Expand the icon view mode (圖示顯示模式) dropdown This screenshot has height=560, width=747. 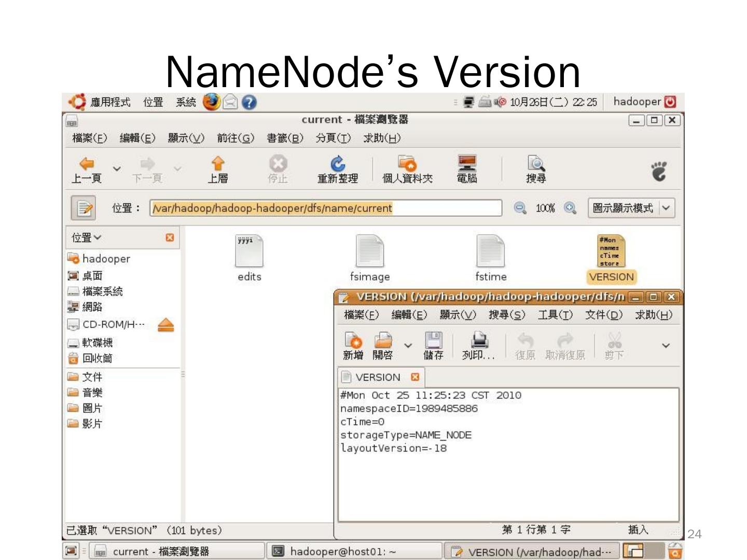click(666, 208)
